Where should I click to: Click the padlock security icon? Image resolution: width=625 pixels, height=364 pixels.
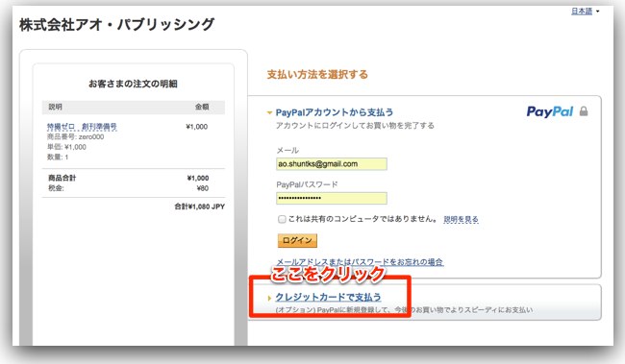click(584, 111)
